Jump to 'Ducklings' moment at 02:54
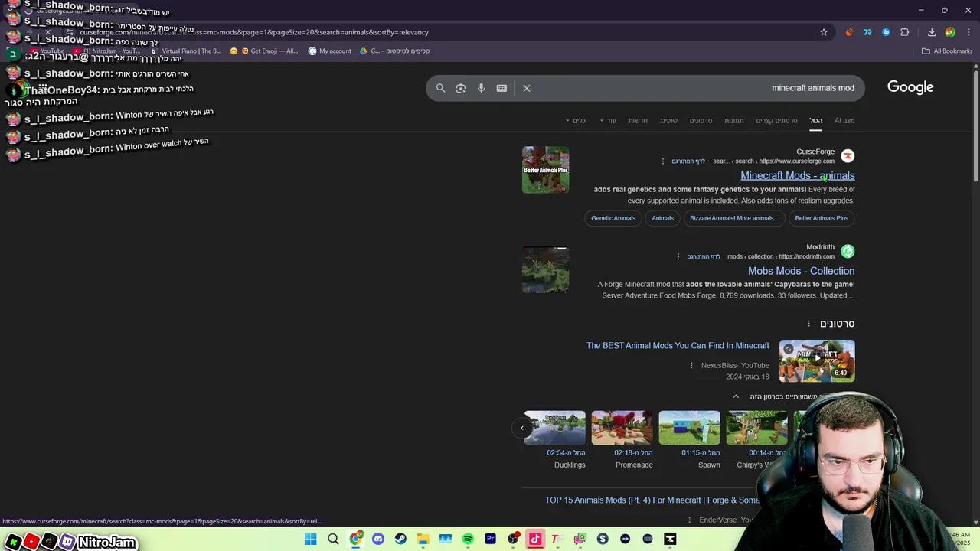 click(555, 440)
